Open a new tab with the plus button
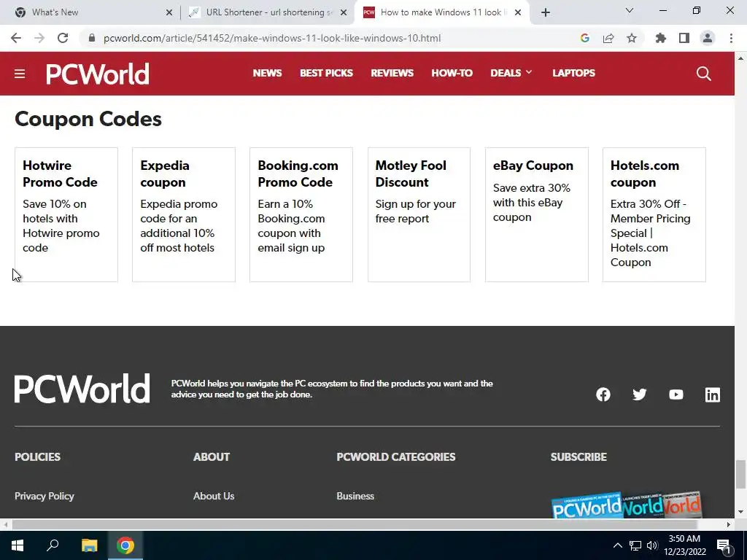The image size is (747, 560). 546,12
